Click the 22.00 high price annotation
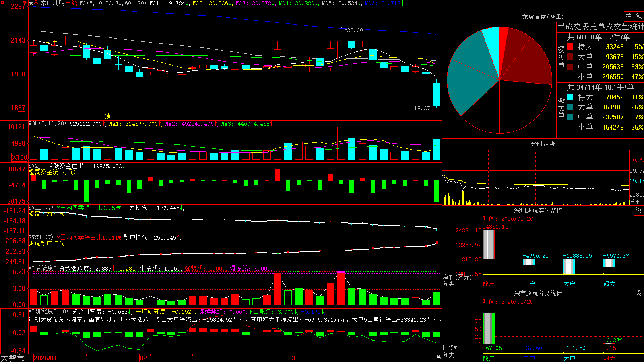Image resolution: width=644 pixels, height=362 pixels. [355, 30]
